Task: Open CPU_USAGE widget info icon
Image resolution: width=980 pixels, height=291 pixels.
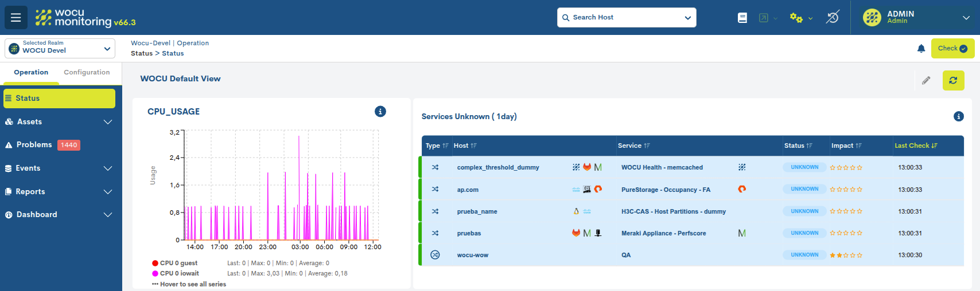Action: click(x=380, y=112)
